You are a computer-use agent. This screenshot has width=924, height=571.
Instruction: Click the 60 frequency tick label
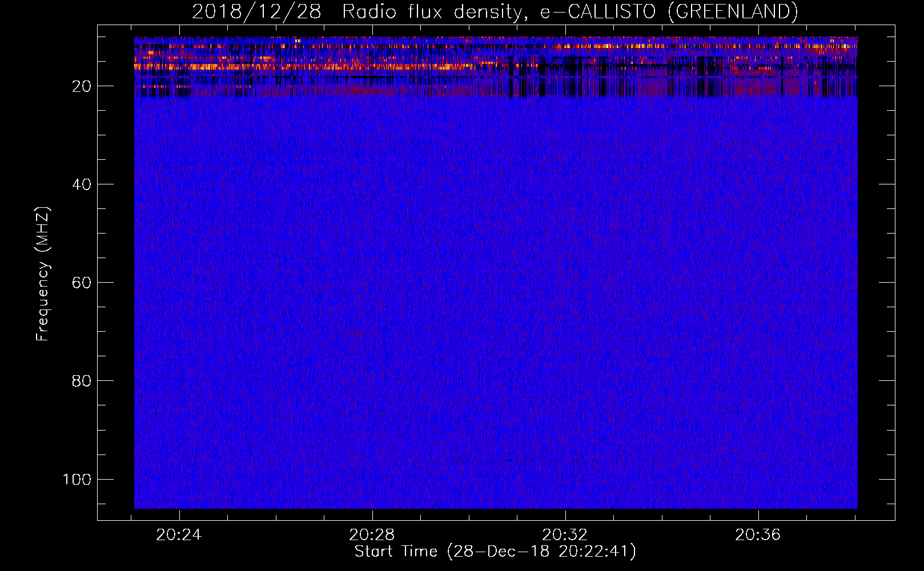(x=82, y=283)
